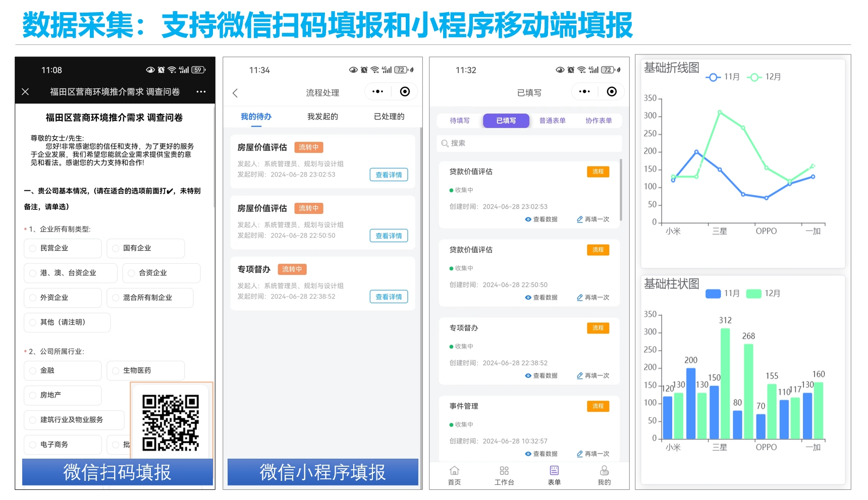Click 查看详情 for the 专项督办 task

(389, 297)
